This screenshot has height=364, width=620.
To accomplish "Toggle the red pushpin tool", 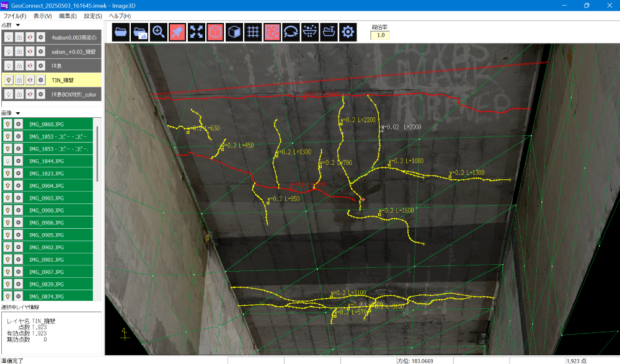I will tap(177, 32).
